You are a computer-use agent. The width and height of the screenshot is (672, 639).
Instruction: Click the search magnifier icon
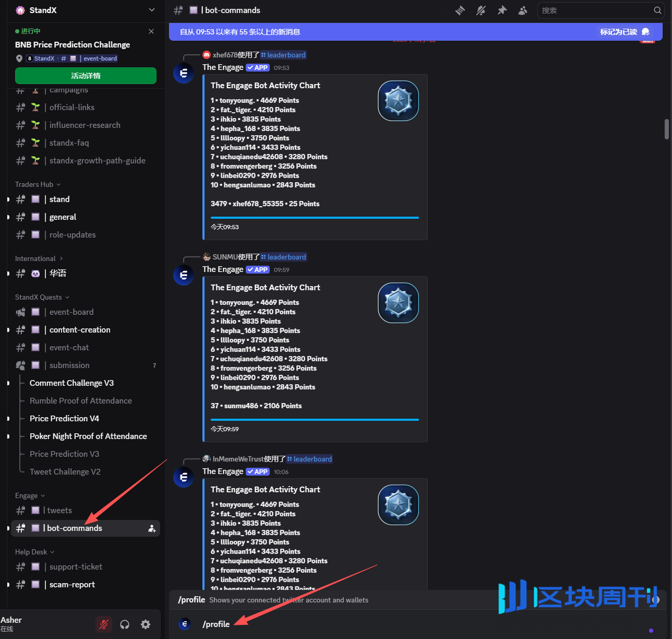(x=657, y=10)
